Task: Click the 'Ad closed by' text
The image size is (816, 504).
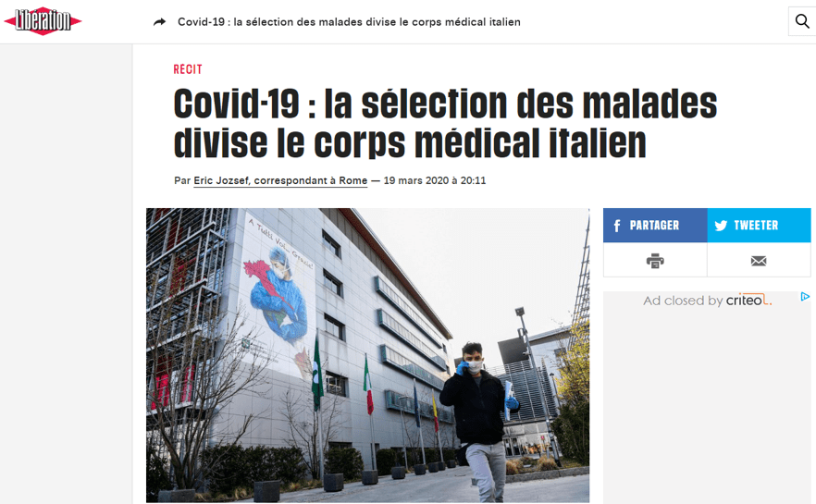Action: click(683, 301)
